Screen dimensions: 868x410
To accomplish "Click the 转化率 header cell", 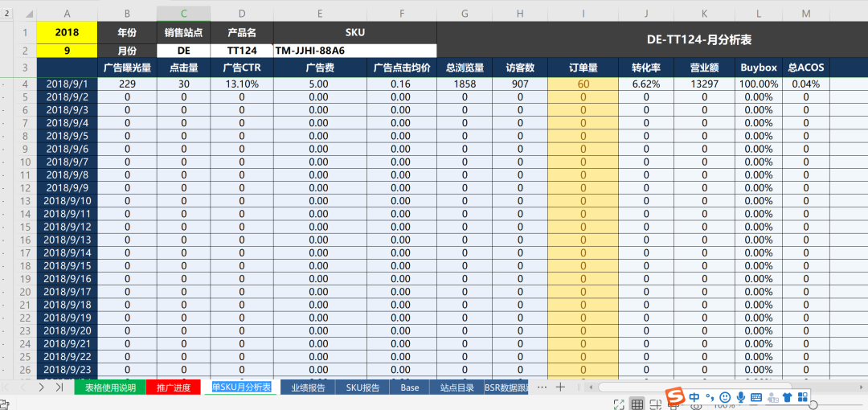I will (646, 68).
